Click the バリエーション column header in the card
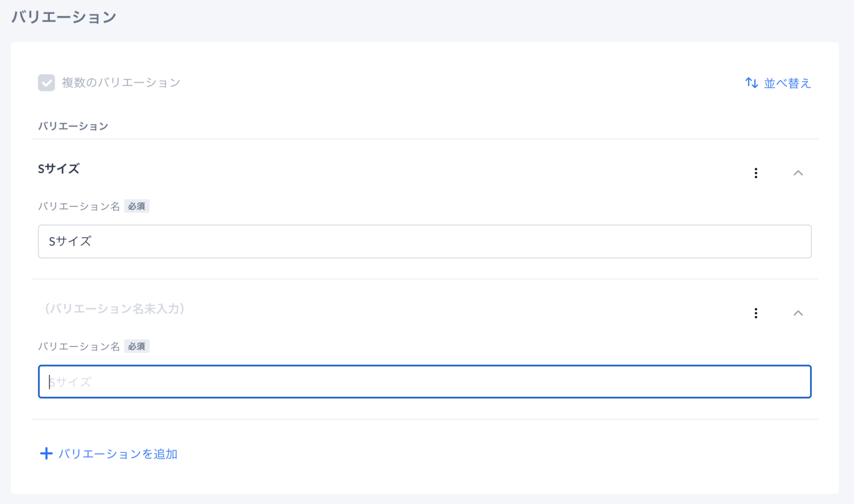Image resolution: width=854 pixels, height=504 pixels. click(x=73, y=126)
